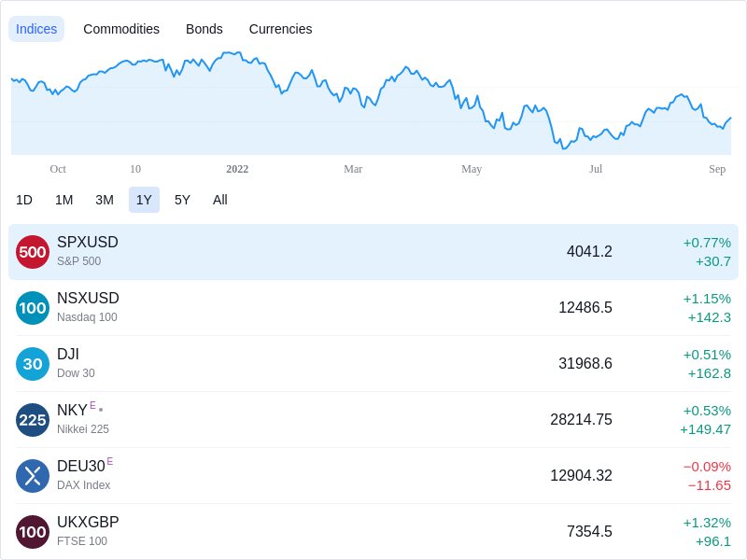Click the S&P 500 description label
Image resolution: width=747 pixels, height=560 pixels.
pos(79,261)
